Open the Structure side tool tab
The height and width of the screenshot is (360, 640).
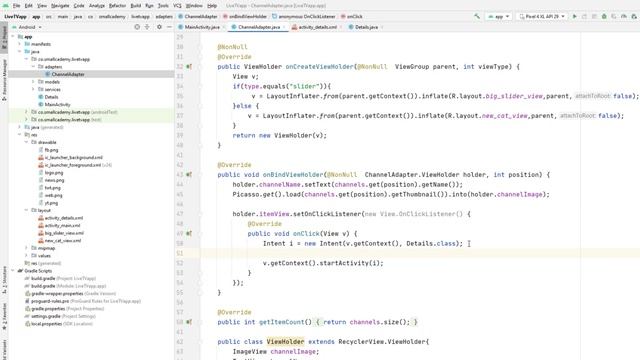pyautogui.click(x=4, y=280)
